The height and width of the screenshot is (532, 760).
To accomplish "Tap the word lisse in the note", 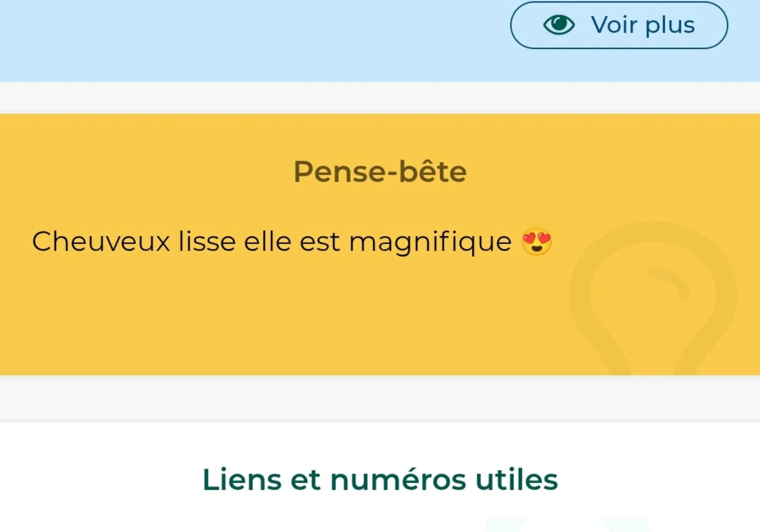I will coord(207,241).
